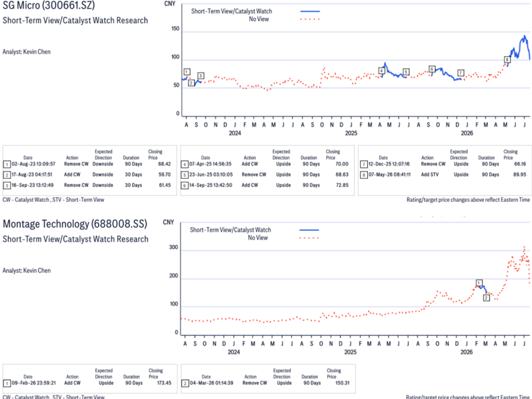Select closing price 66.16
This screenshot has height=399, width=532.
tap(520, 164)
